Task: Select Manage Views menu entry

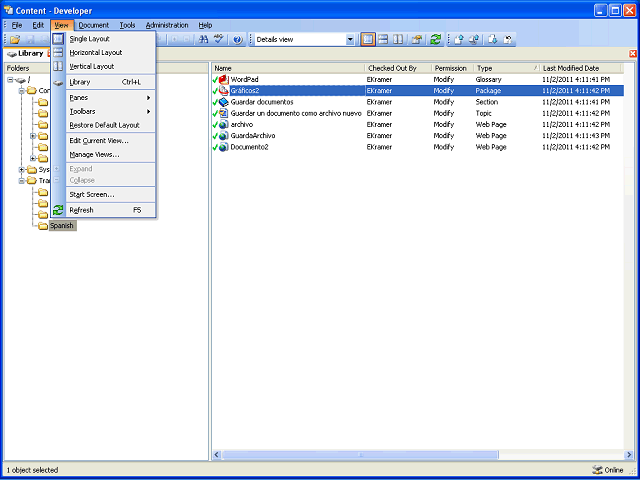Action: (103, 155)
